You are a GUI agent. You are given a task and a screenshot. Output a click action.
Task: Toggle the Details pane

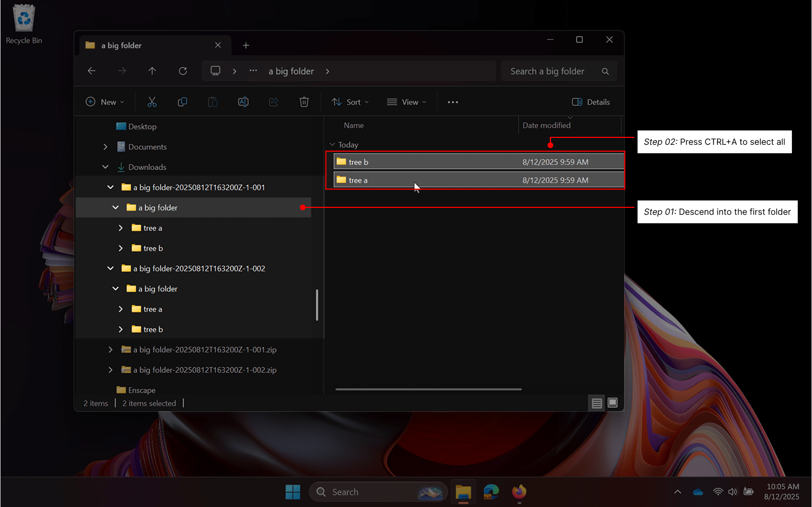point(591,102)
